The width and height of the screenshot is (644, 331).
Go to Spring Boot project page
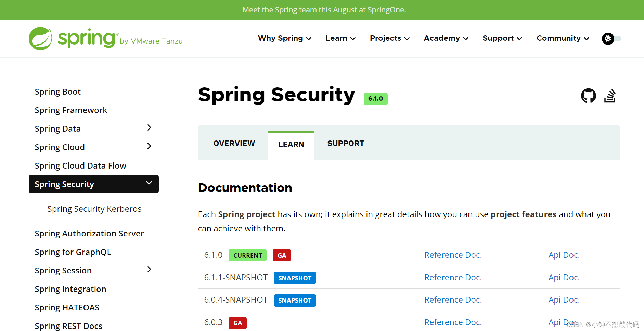coord(57,92)
